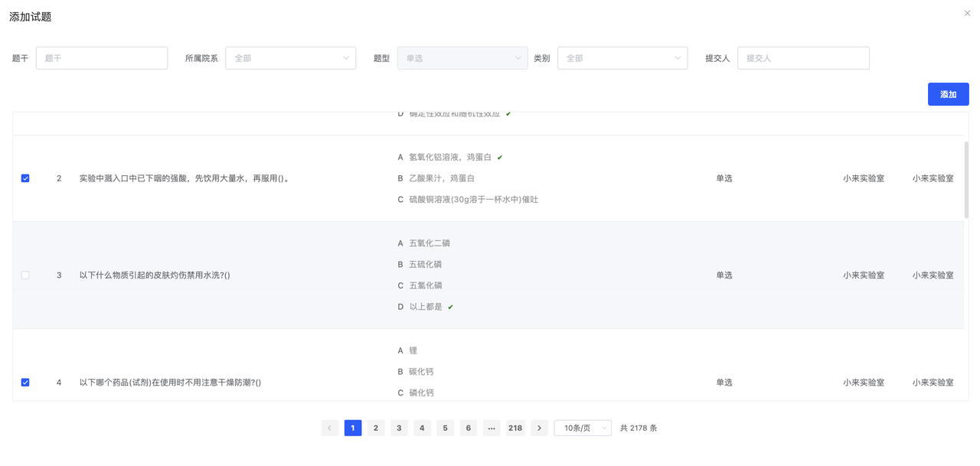Image resolution: width=980 pixels, height=466 pixels.
Task: Click the blue 添加 button
Action: (x=948, y=94)
